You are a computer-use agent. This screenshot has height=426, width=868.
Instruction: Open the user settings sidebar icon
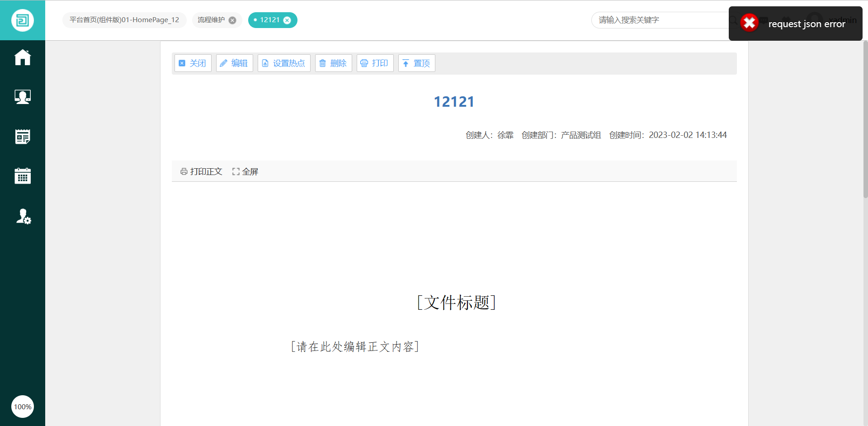24,217
